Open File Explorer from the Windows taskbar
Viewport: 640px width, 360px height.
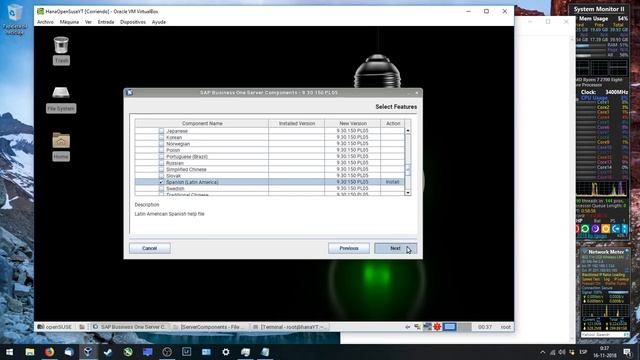pyautogui.click(x=30, y=352)
